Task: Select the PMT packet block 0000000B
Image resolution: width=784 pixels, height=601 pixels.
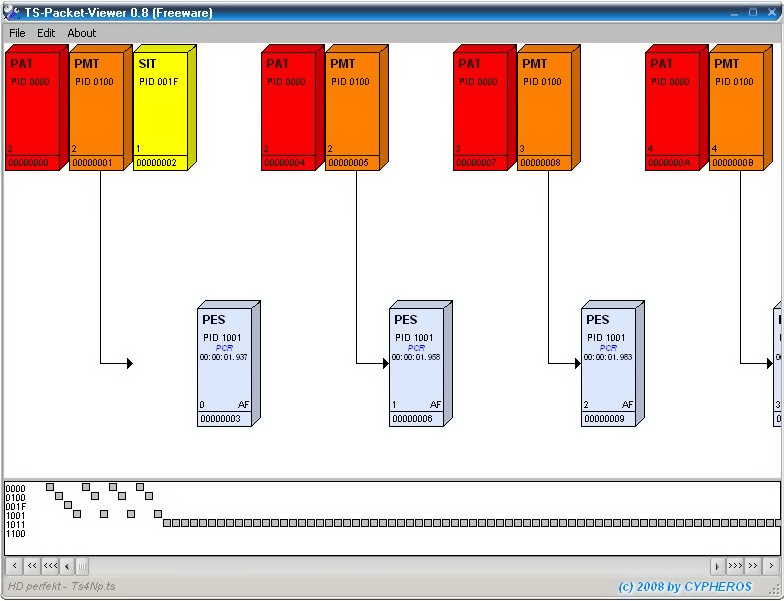Action: pyautogui.click(x=740, y=108)
